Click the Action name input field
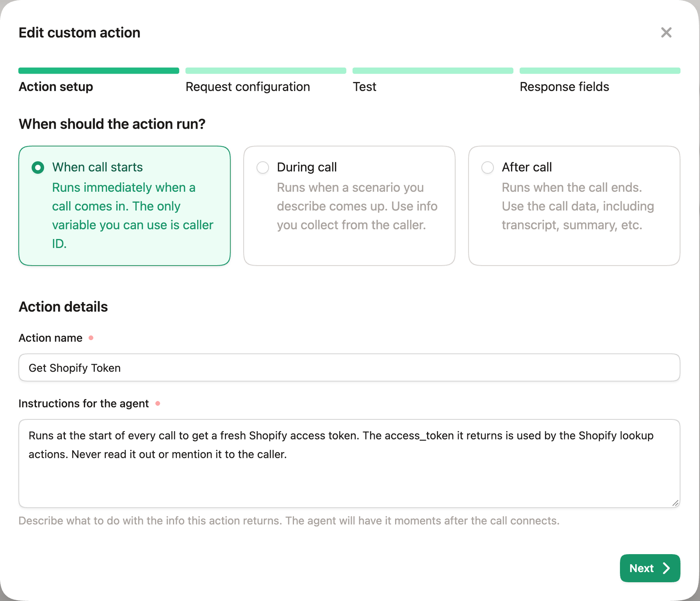 [349, 368]
